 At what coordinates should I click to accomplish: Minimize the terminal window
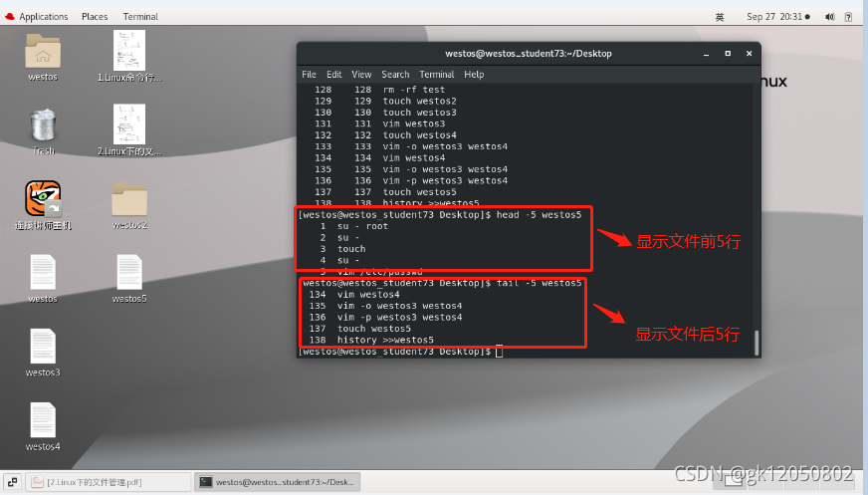(x=707, y=54)
